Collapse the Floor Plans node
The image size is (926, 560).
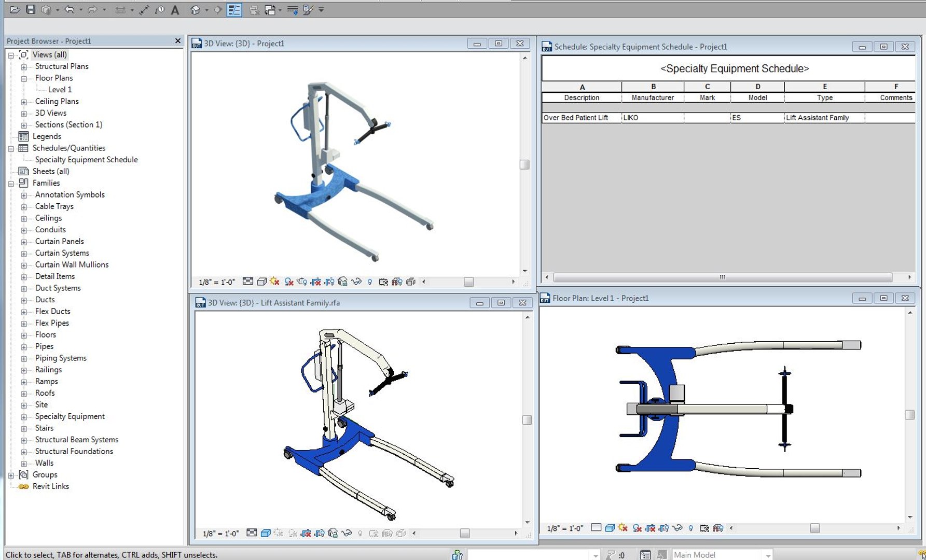[24, 79]
